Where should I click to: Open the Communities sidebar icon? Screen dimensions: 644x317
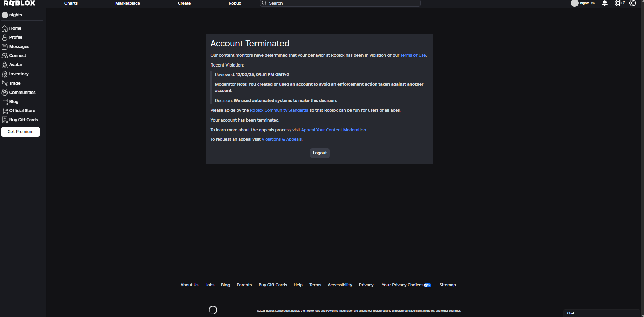click(x=5, y=92)
